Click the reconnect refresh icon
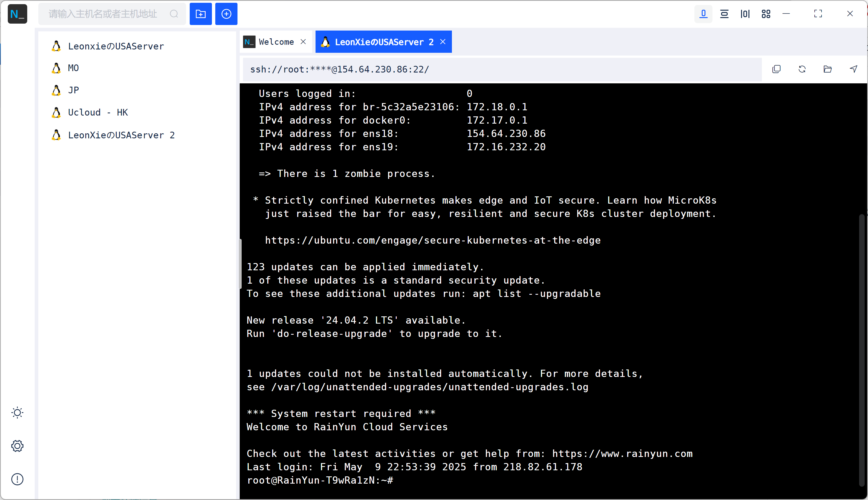This screenshot has width=868, height=500. 802,69
